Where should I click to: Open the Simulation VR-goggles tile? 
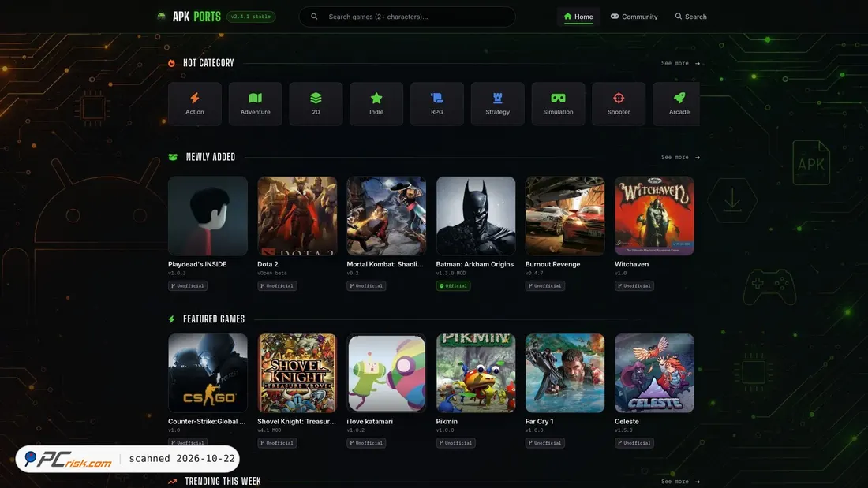(558, 104)
